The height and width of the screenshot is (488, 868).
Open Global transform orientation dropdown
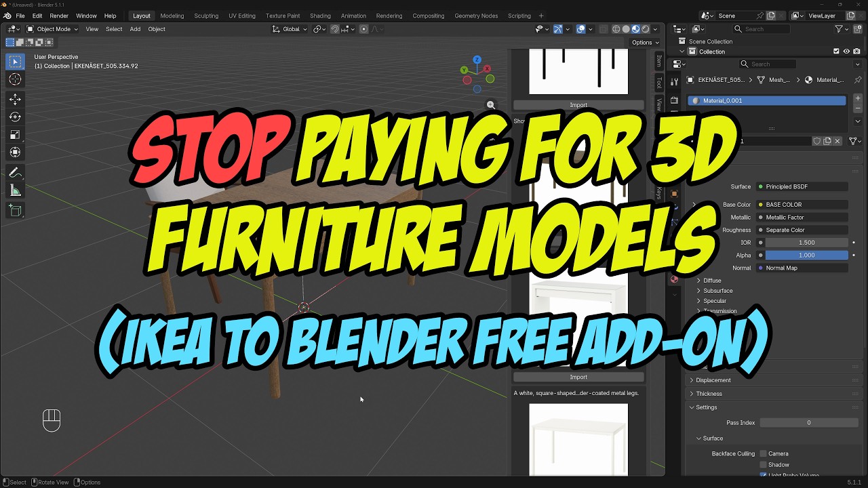tap(290, 29)
